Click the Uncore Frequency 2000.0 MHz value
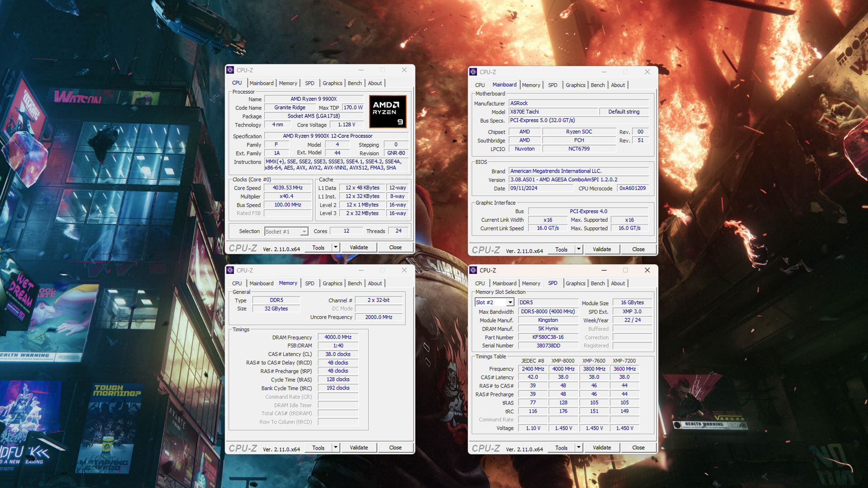 pyautogui.click(x=379, y=317)
